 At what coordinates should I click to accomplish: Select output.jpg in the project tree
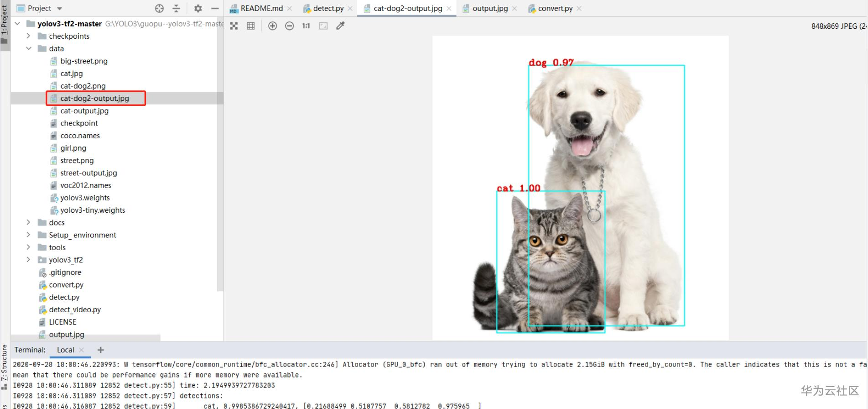pyautogui.click(x=67, y=334)
